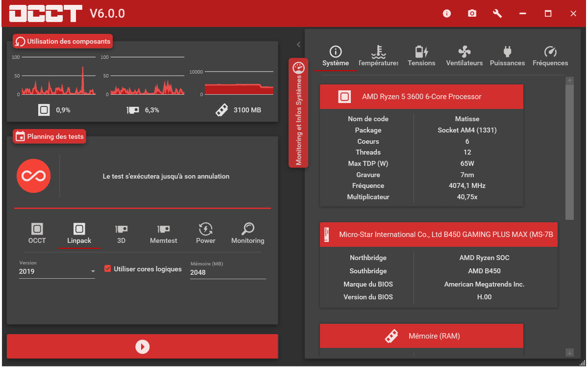Screen dimensions: 588x368
Task: Click the 7nm Gravure value
Action: point(467,175)
